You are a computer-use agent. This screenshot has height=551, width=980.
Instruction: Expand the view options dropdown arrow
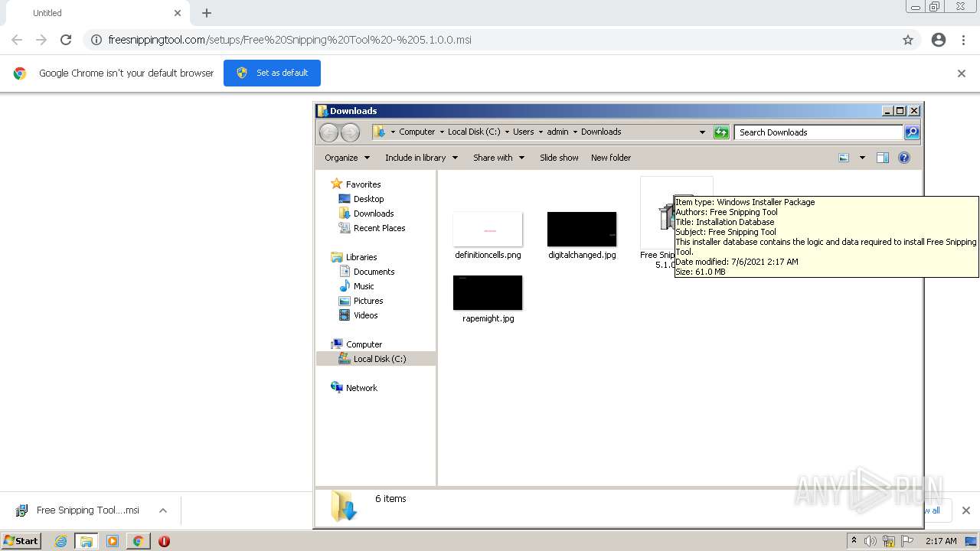[x=862, y=158]
